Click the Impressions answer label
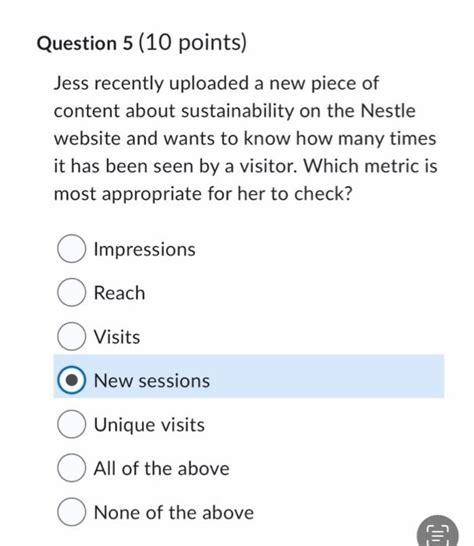 click(x=145, y=249)
